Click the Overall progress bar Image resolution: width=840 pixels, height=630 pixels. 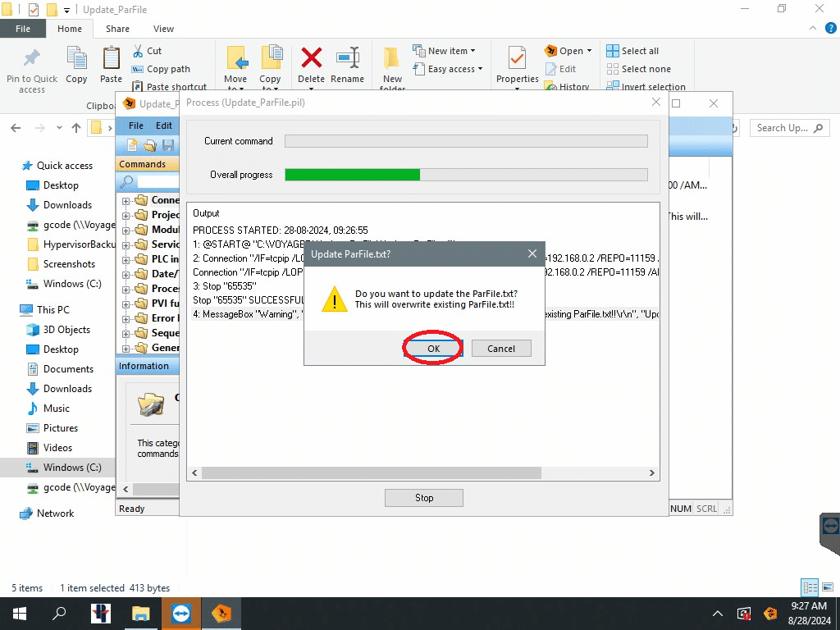(466, 175)
